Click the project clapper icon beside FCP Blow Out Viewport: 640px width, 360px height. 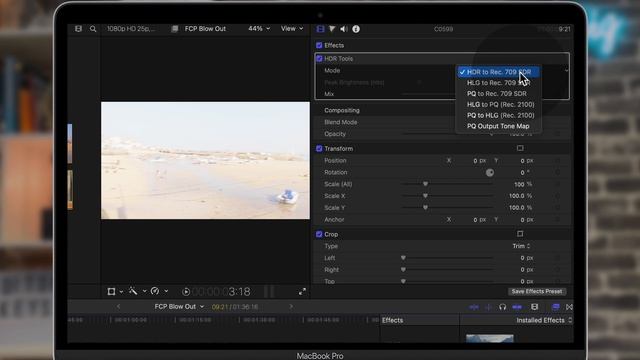click(175, 29)
